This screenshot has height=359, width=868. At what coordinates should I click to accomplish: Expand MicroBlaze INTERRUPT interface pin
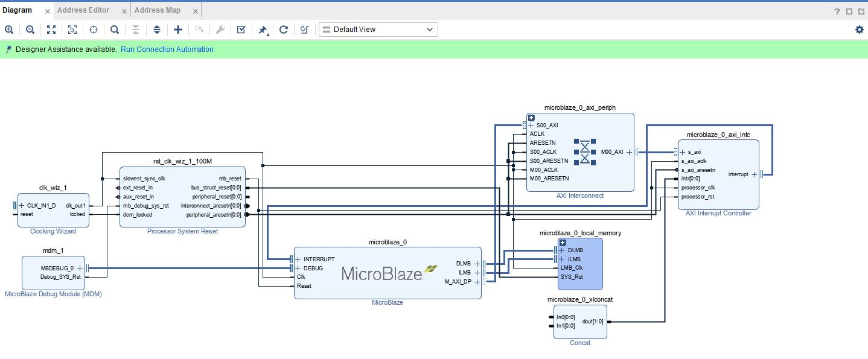coord(298,259)
